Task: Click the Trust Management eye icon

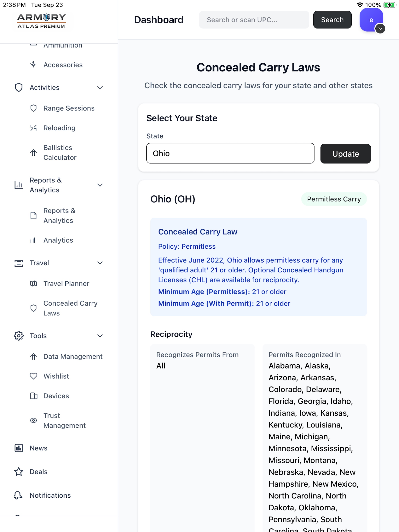Action: 33,420
